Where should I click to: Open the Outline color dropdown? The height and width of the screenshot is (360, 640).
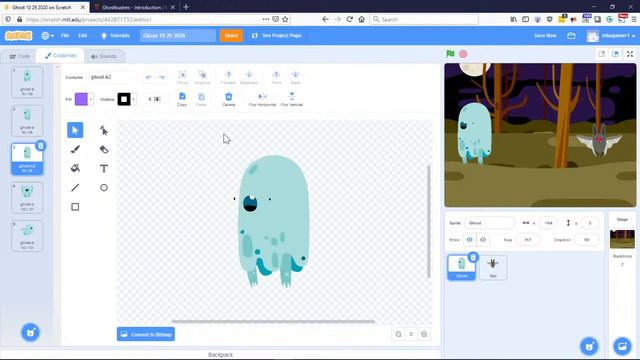(x=133, y=99)
